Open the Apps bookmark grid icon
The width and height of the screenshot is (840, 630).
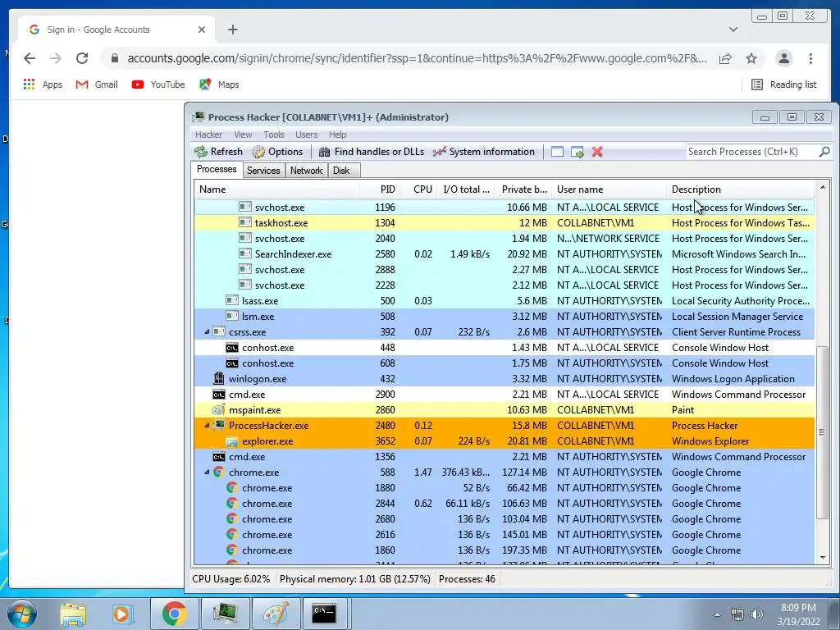[x=29, y=84]
